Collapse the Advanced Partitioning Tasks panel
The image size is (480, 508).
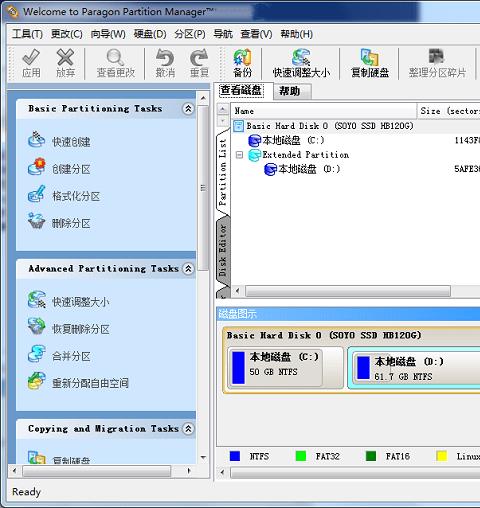(x=188, y=268)
